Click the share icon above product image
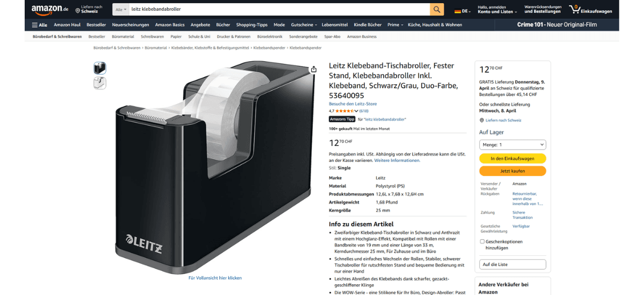 313,69
